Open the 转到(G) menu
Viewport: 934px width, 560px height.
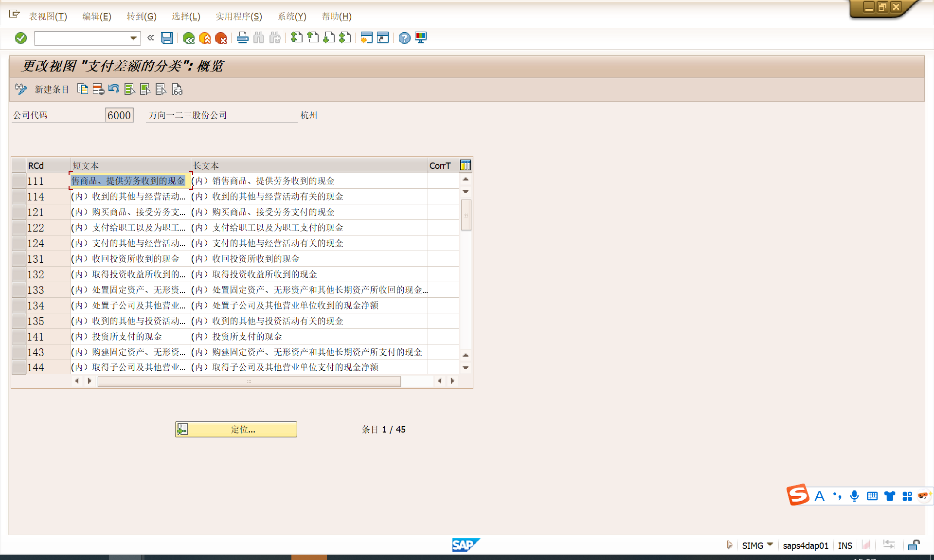[x=142, y=16]
